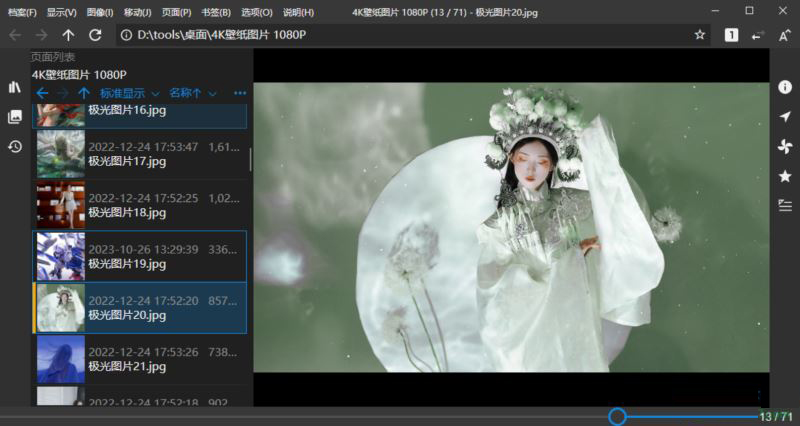Toggle single page mode icon
Image resolution: width=800 pixels, height=426 pixels.
731,35
